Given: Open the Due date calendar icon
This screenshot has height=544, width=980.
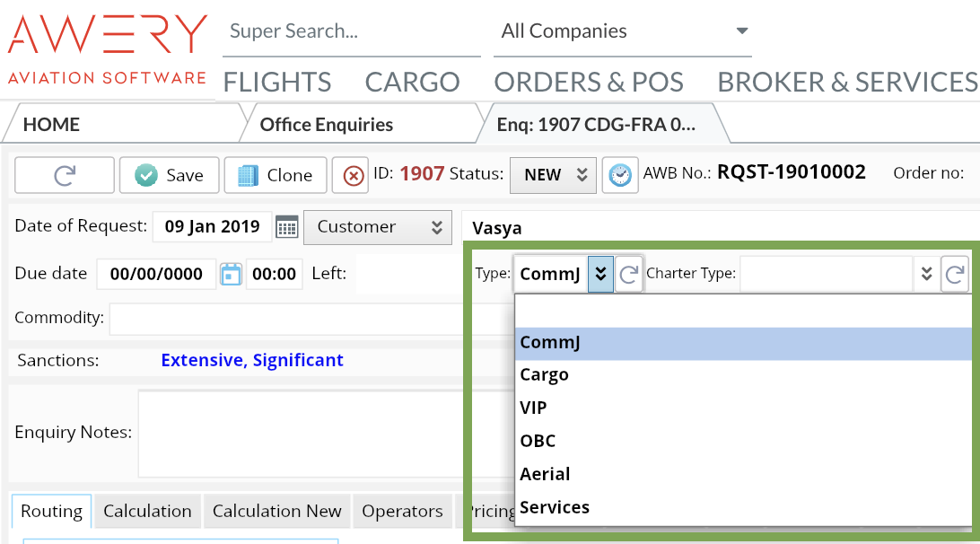Looking at the screenshot, I should coord(232,274).
